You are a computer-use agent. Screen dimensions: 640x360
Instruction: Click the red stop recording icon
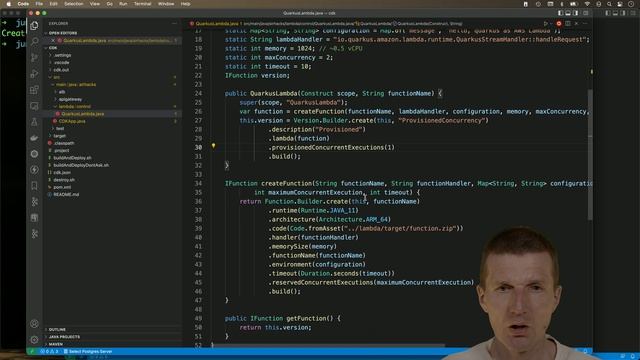point(559,24)
